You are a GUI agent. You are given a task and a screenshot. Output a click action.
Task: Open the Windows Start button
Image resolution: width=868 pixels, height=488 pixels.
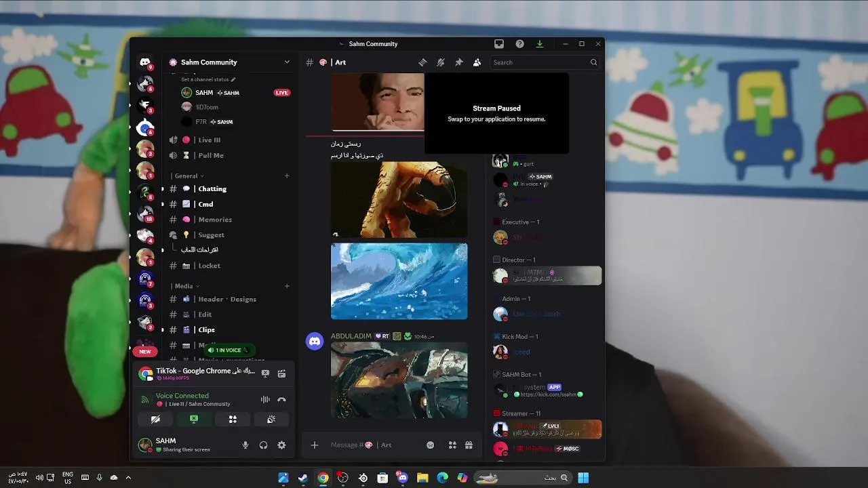tap(583, 478)
